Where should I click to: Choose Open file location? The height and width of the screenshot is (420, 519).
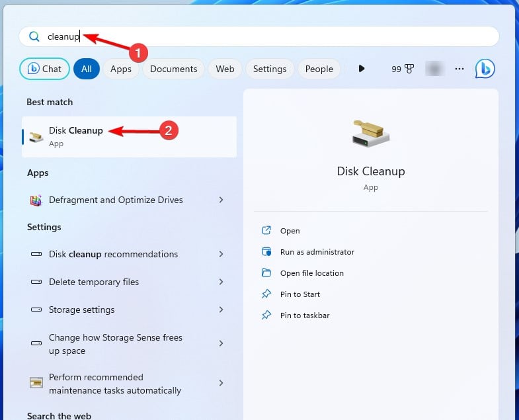[x=312, y=273]
